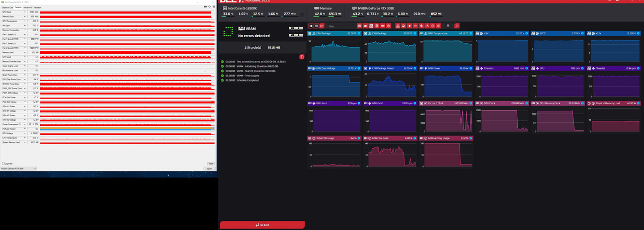The height and width of the screenshot is (230, 644).
Task: Click the 'Intel Core i5-12600K' header label
Action: (243, 9)
